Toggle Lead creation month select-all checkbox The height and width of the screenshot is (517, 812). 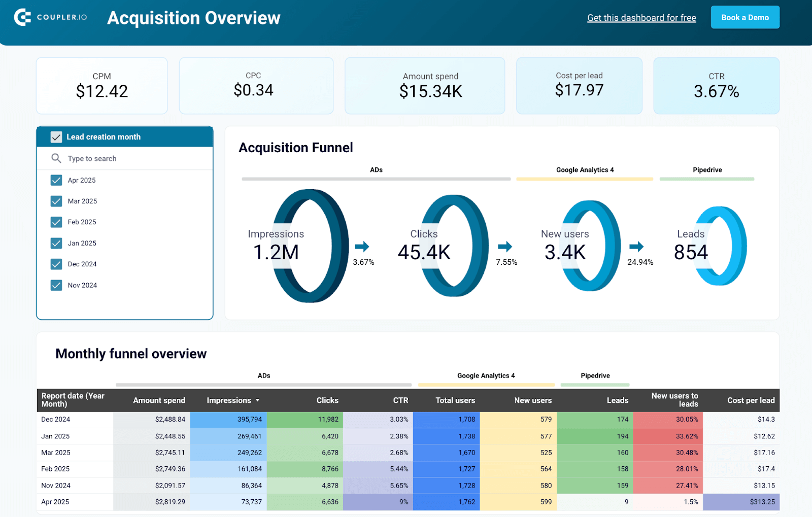tap(56, 137)
